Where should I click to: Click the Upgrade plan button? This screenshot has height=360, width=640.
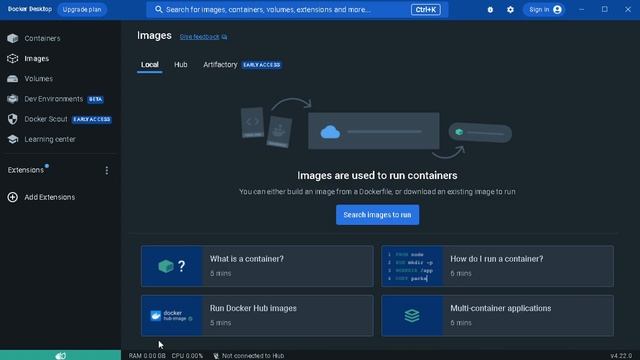(x=82, y=9)
